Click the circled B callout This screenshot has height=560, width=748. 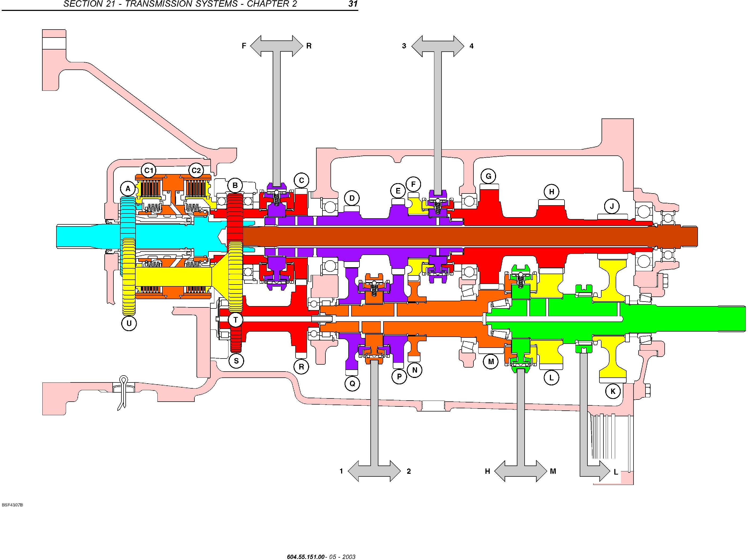(x=235, y=186)
